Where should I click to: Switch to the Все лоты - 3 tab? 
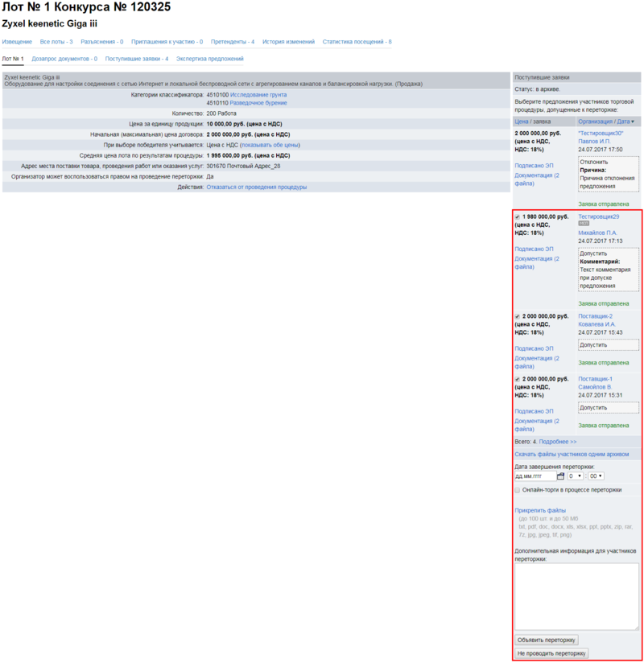tap(56, 41)
